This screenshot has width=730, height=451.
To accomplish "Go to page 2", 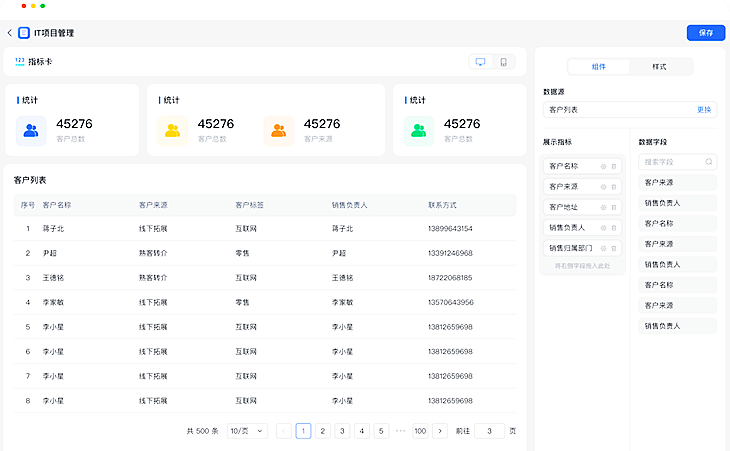I will (323, 431).
